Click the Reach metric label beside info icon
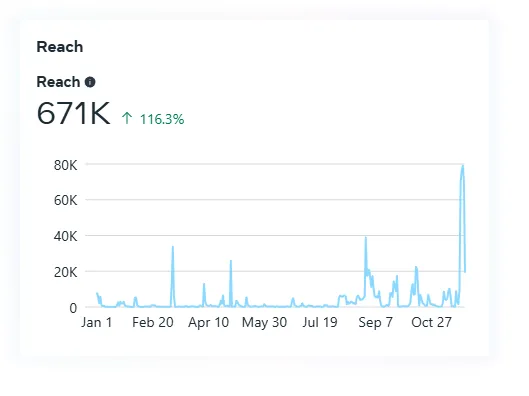 pyautogui.click(x=58, y=82)
